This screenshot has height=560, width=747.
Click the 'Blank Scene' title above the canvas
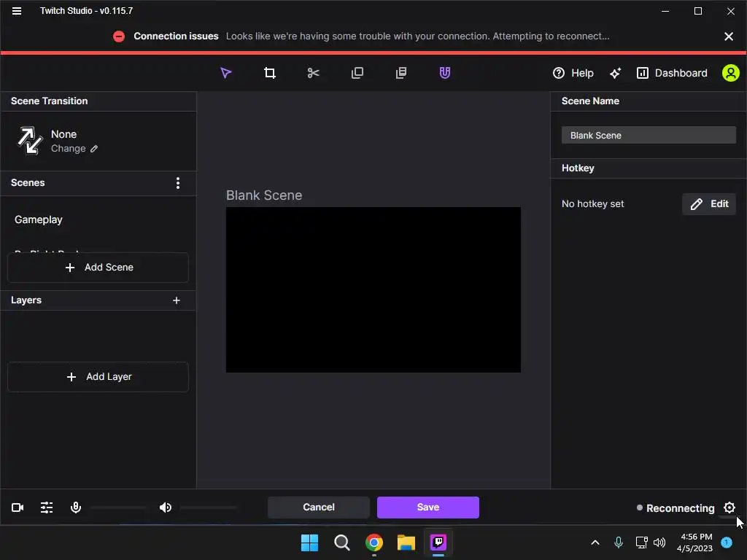[x=264, y=195]
